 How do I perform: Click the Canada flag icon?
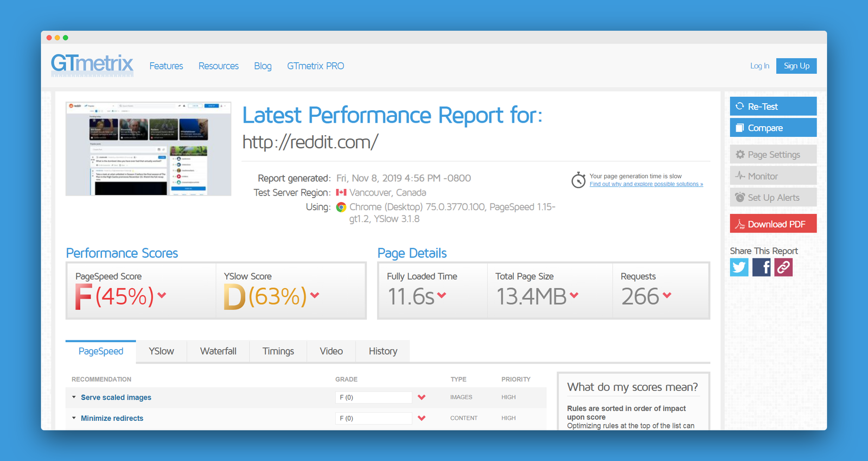coord(341,192)
